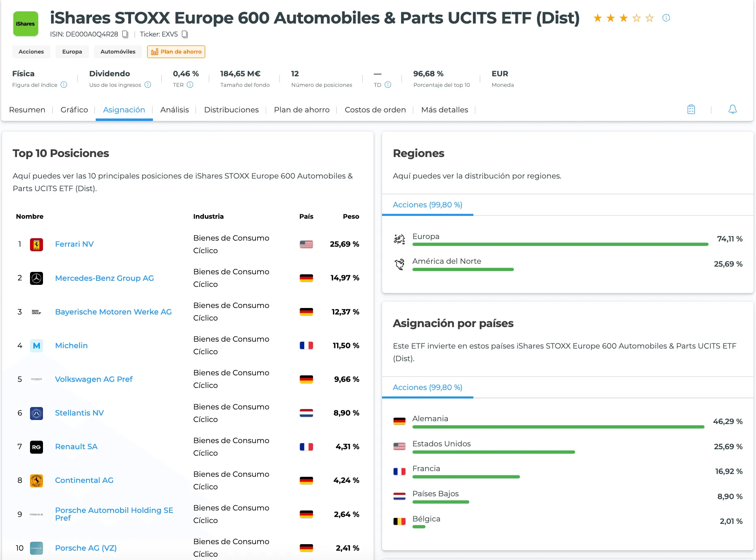Copy the ISIN DE000A0Q4R28 via copy icon
Viewport: 756px width, 560px height.
click(x=125, y=34)
